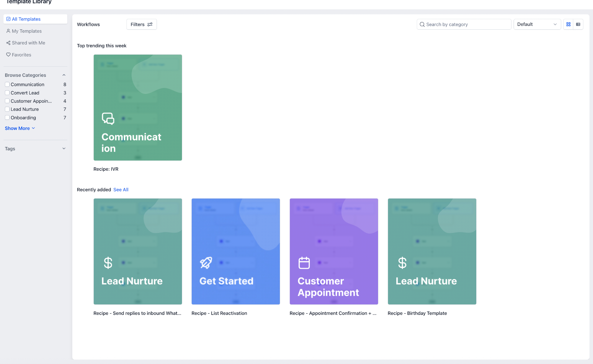This screenshot has height=364, width=593.
Task: Check the Communication category checkbox
Action: pyautogui.click(x=7, y=84)
